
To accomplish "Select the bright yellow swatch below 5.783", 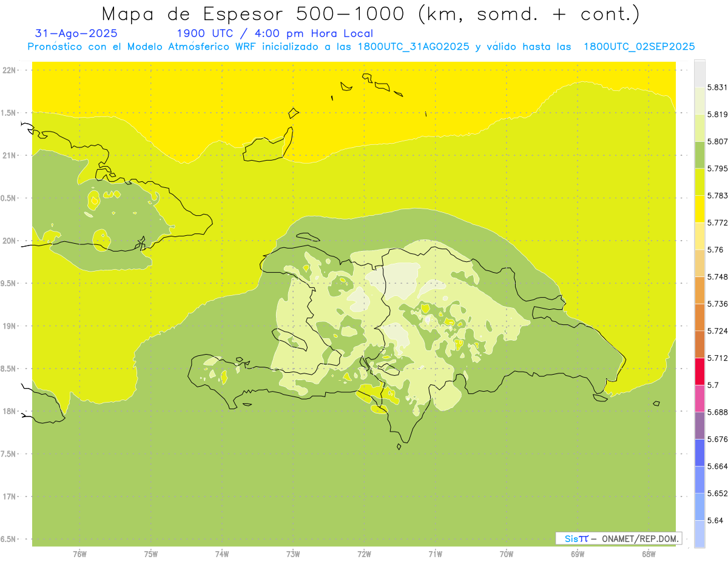I will coord(699,209).
